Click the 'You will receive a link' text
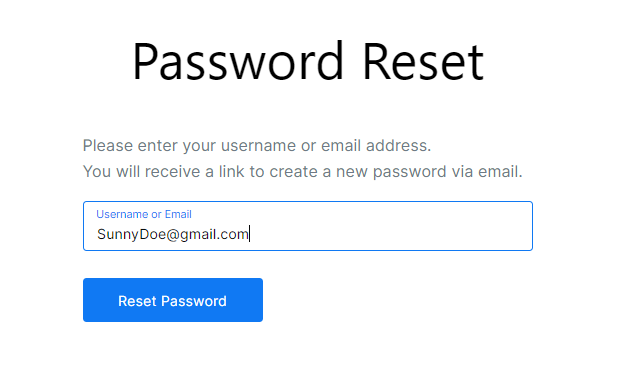This screenshot has width=643, height=365. (x=303, y=171)
